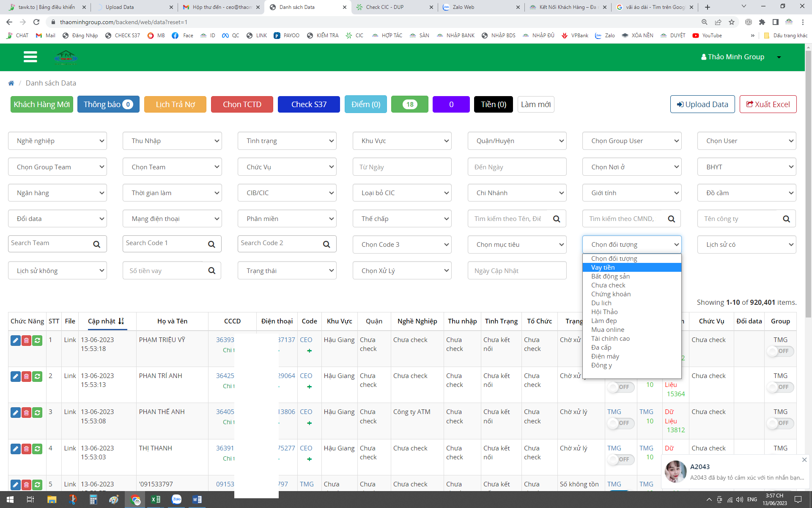Select Du lịch option in dropdown
812x508 pixels.
[x=632, y=303]
